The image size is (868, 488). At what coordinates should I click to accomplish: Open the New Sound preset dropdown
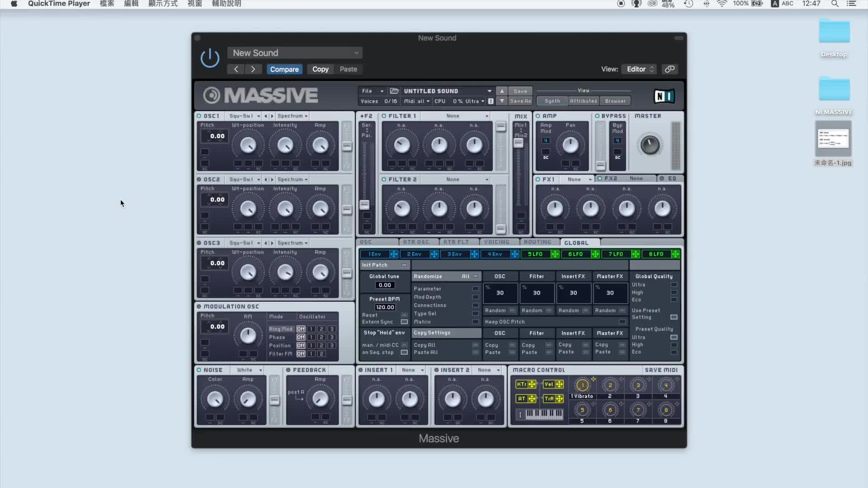[295, 53]
